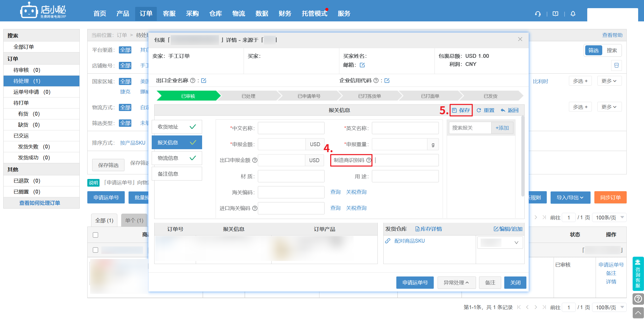Edit buyer email with pencil icon

[362, 65]
